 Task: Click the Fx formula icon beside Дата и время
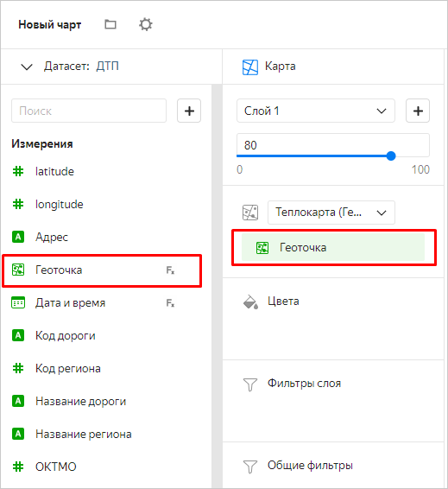pyautogui.click(x=170, y=303)
